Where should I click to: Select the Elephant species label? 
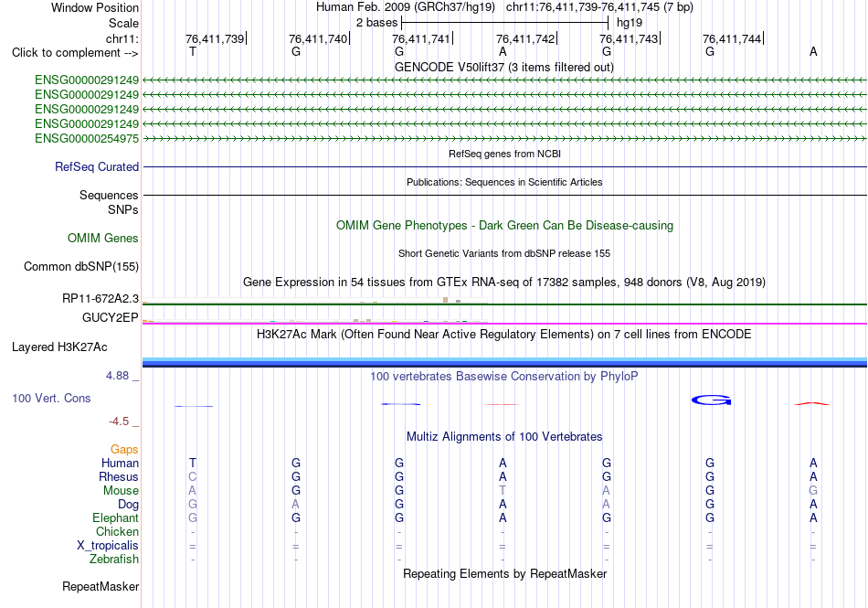[x=115, y=517]
